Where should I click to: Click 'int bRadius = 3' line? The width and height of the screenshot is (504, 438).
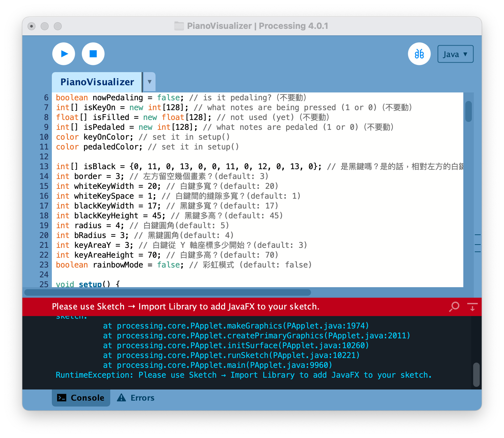tap(145, 235)
